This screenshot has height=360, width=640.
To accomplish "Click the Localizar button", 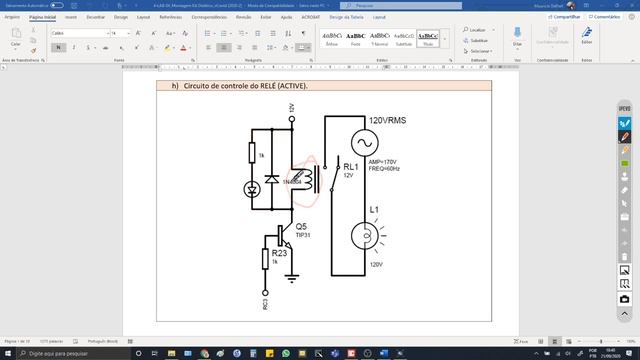I will tap(474, 30).
